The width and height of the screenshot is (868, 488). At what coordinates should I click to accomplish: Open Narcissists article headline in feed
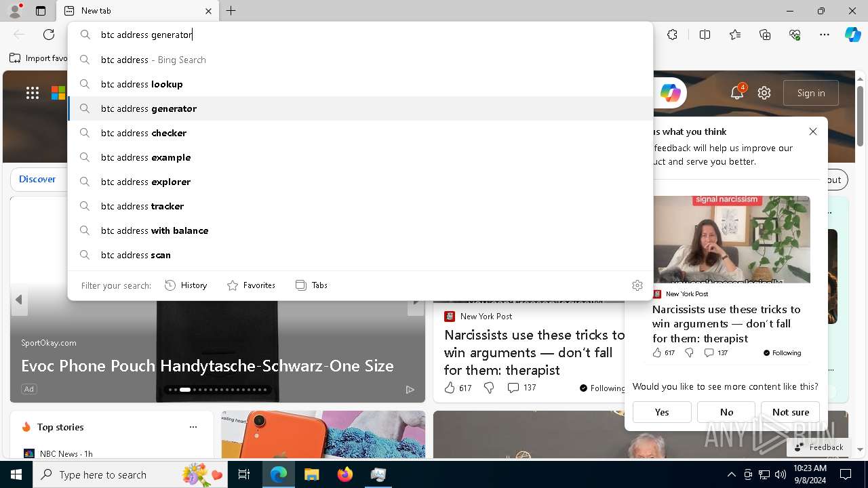pyautogui.click(x=534, y=352)
